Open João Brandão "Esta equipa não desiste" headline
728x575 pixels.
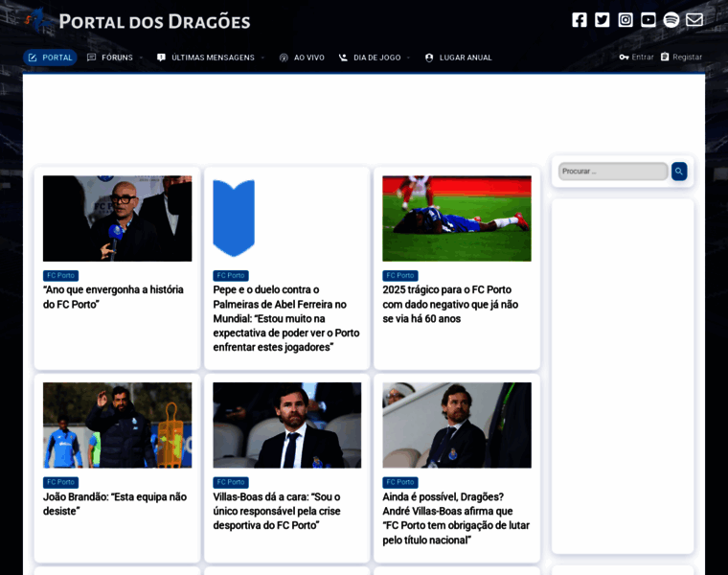(115, 504)
